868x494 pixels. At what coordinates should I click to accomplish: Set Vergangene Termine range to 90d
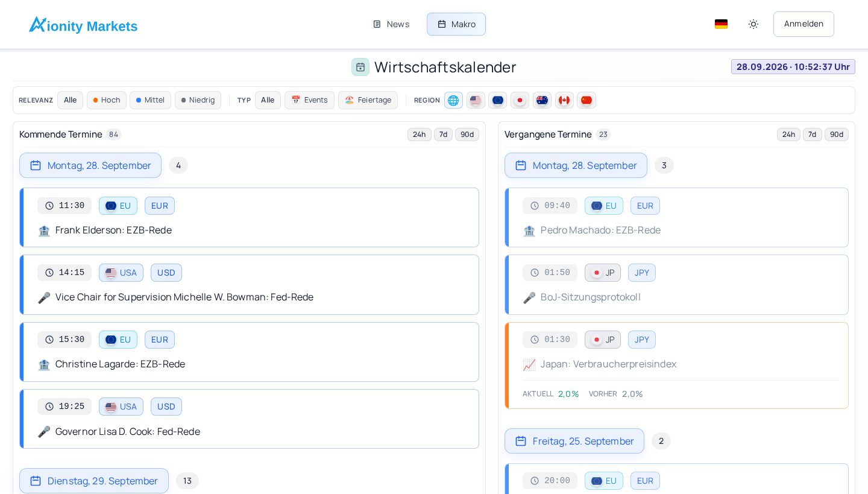(x=837, y=135)
